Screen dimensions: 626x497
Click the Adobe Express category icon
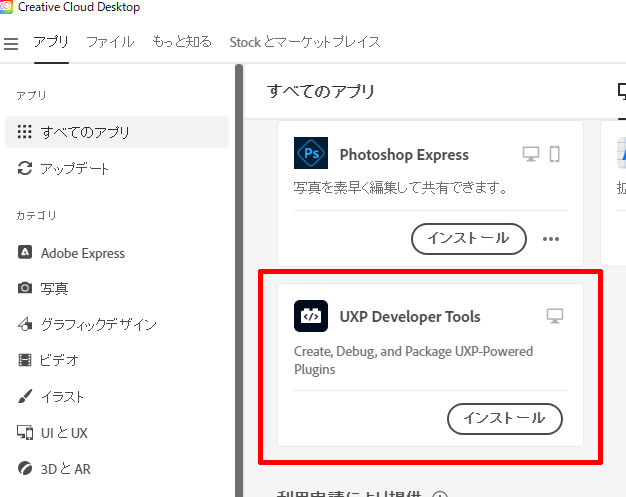click(x=25, y=252)
